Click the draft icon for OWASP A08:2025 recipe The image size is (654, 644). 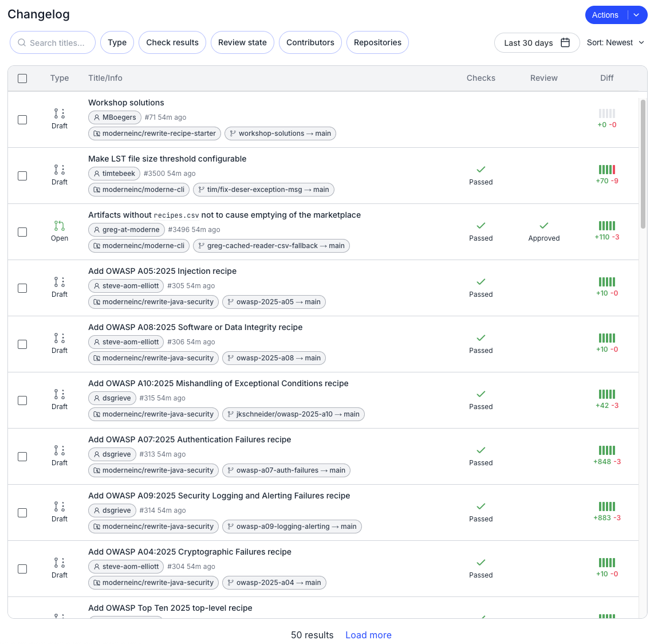59,338
